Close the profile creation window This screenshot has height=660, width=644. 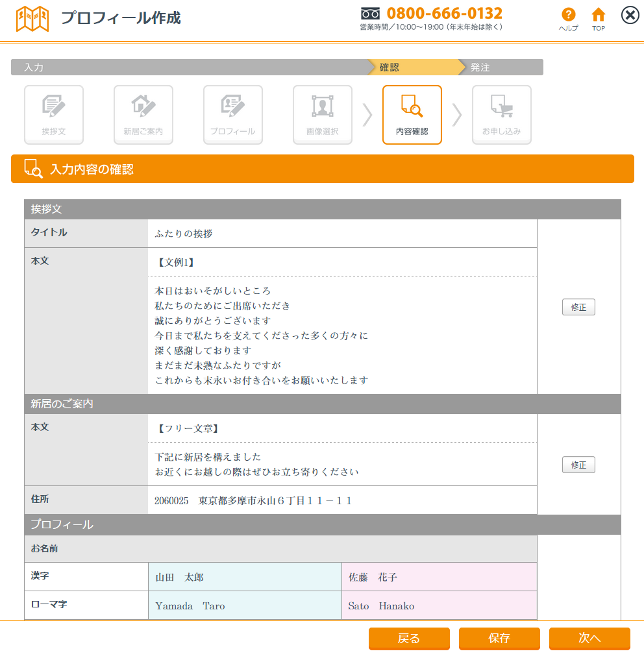point(630,16)
